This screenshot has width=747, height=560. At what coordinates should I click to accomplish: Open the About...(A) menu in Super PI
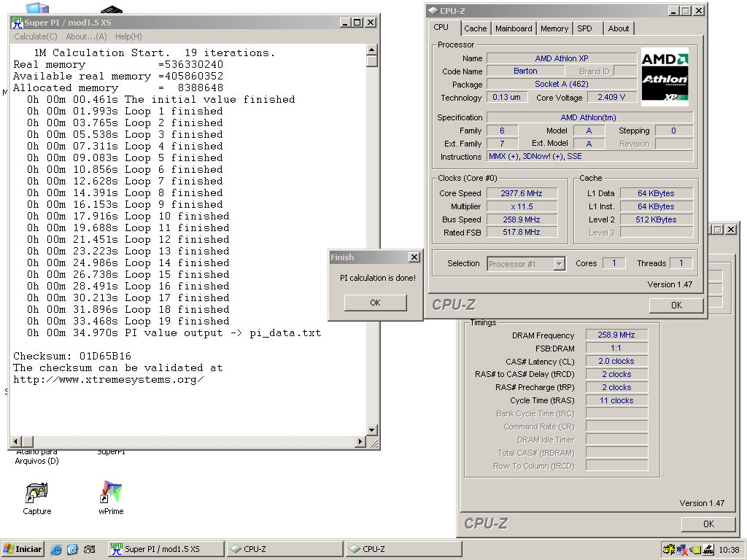[86, 36]
